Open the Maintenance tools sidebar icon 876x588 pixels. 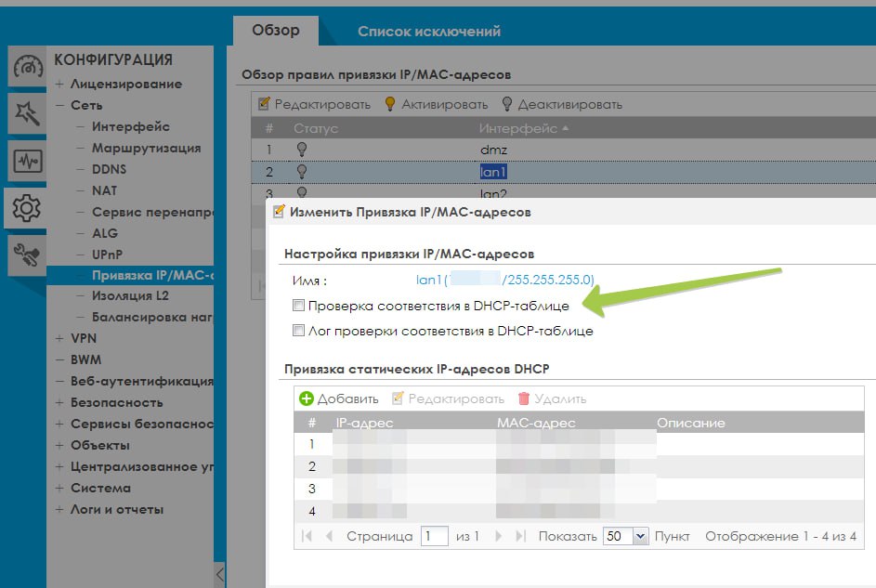click(x=27, y=255)
